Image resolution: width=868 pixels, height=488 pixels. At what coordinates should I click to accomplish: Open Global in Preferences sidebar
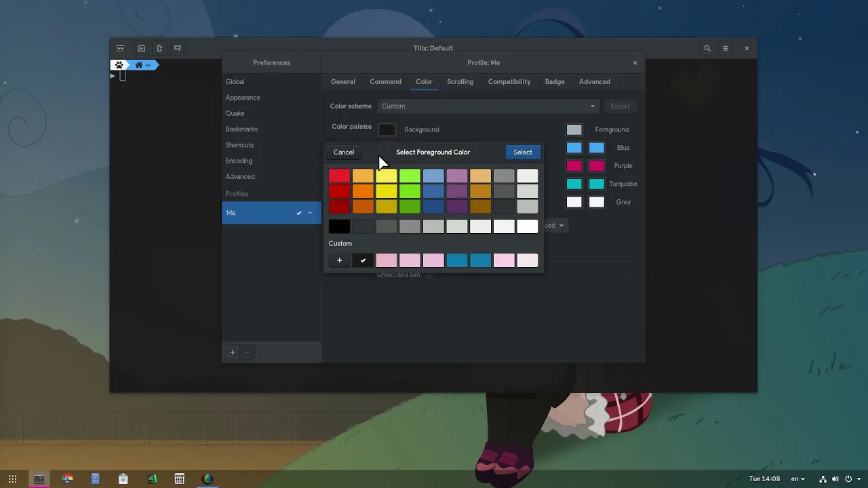click(271, 81)
